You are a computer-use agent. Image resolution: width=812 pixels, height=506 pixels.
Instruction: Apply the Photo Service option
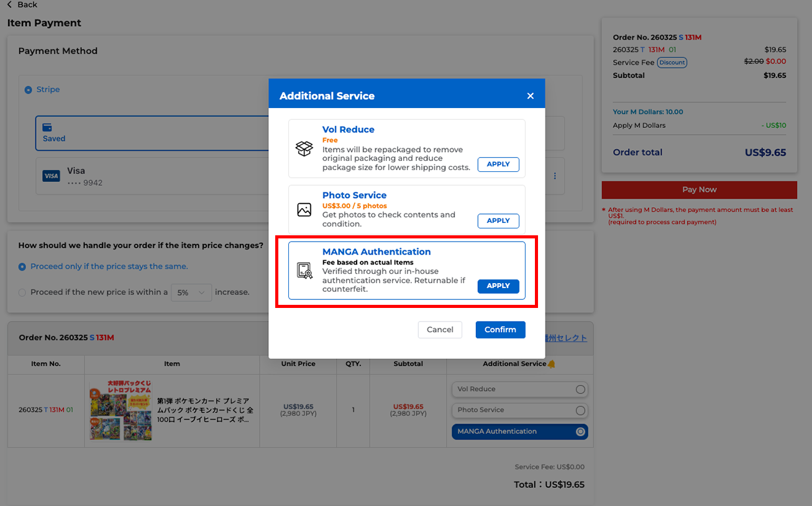click(498, 221)
